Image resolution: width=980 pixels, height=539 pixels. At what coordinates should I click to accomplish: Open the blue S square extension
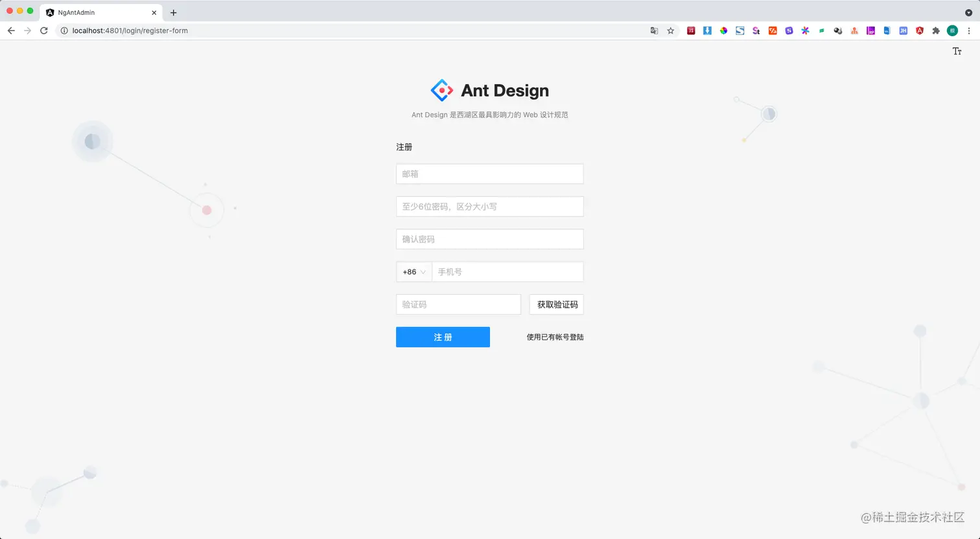[x=740, y=30]
